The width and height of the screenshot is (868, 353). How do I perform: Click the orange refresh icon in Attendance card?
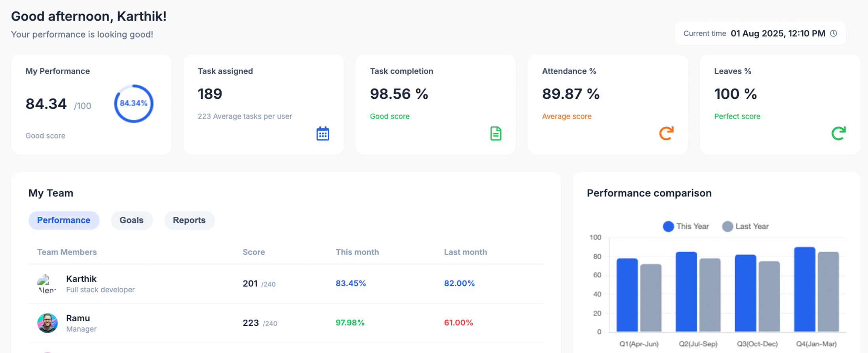(667, 133)
